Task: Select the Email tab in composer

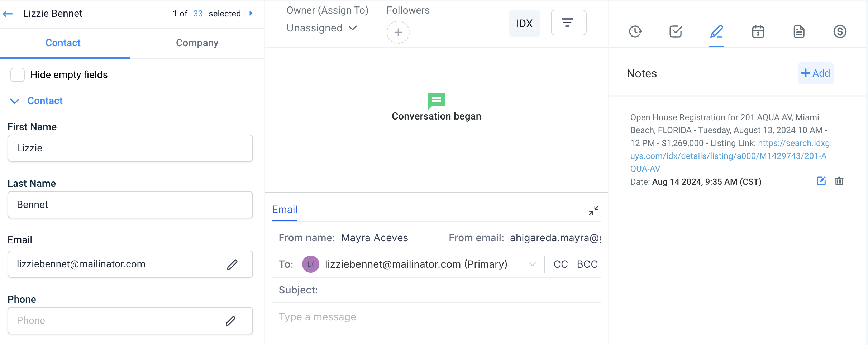Action: (x=285, y=210)
